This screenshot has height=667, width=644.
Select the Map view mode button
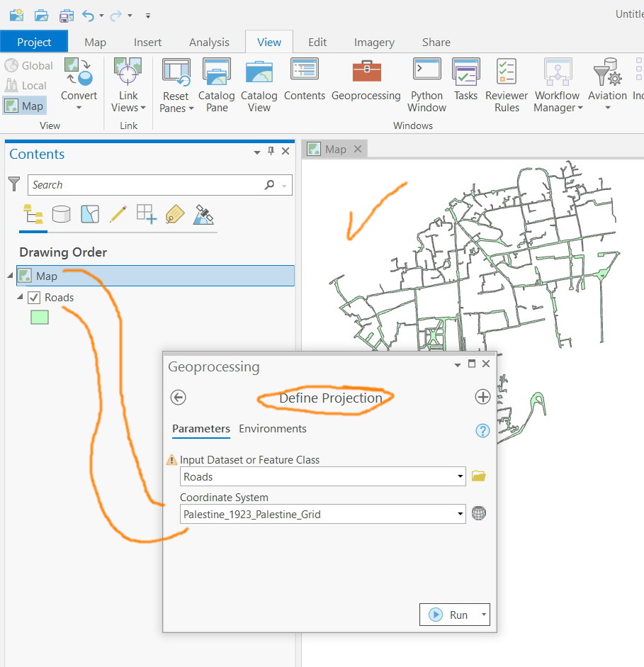(x=25, y=106)
